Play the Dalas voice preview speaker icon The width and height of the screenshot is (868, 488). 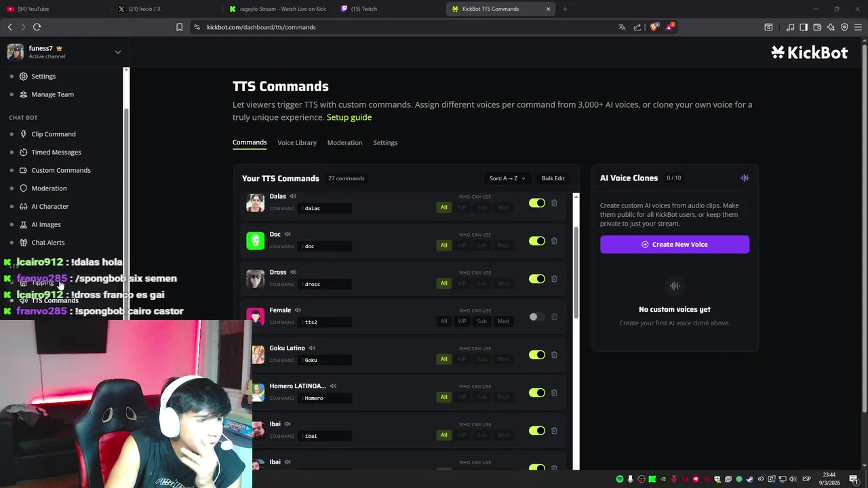tap(293, 196)
